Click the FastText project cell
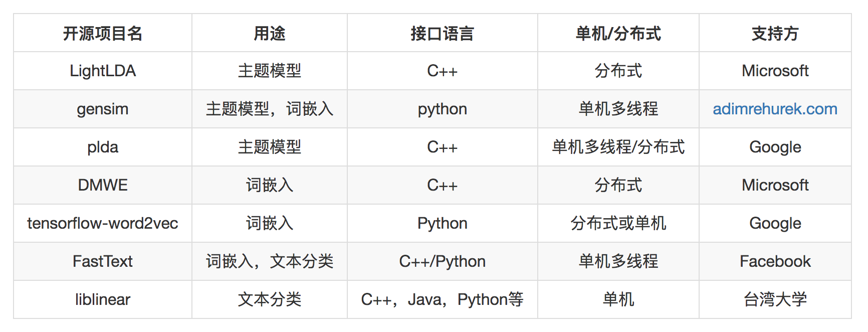868x332 pixels. 103,261
